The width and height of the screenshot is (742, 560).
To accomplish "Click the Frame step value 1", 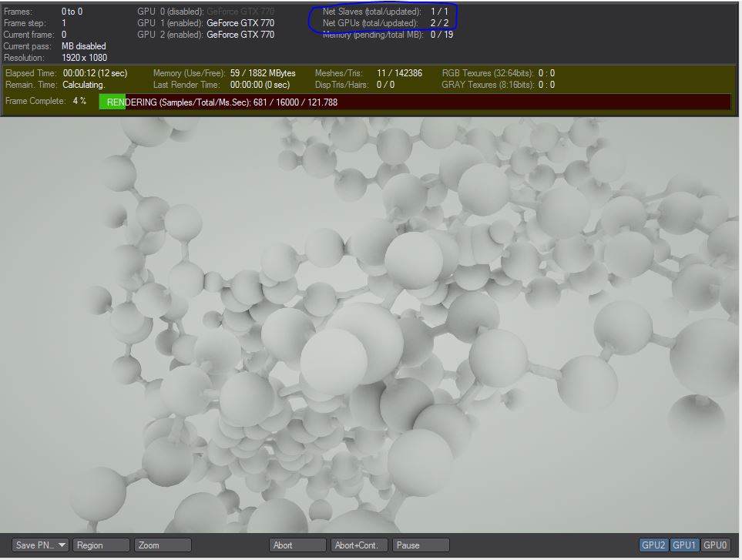I will click(64, 22).
